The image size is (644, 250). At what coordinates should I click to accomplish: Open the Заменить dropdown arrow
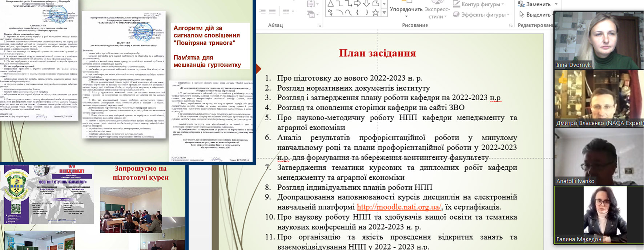pyautogui.click(x=556, y=4)
